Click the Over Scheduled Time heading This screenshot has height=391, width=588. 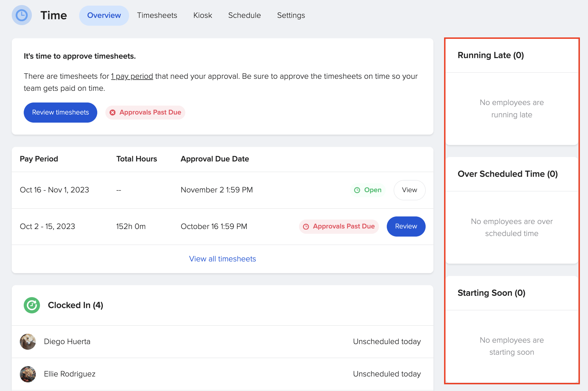507,174
